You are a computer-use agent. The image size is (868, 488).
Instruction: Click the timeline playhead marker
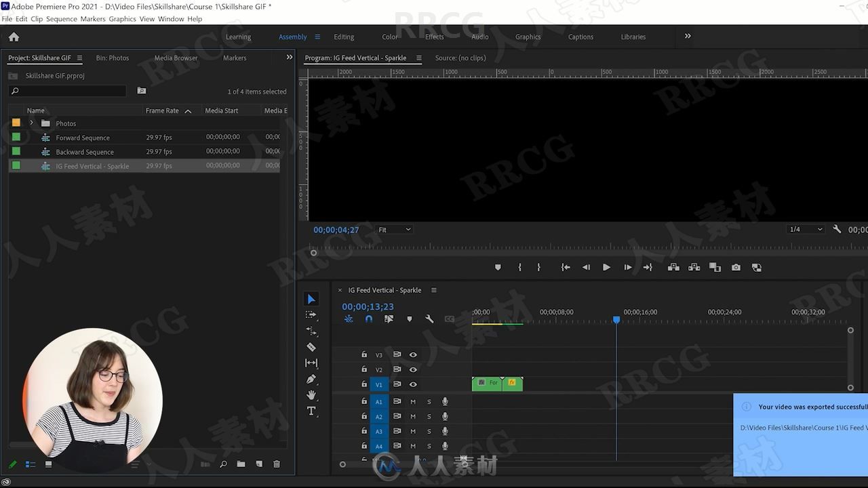616,319
